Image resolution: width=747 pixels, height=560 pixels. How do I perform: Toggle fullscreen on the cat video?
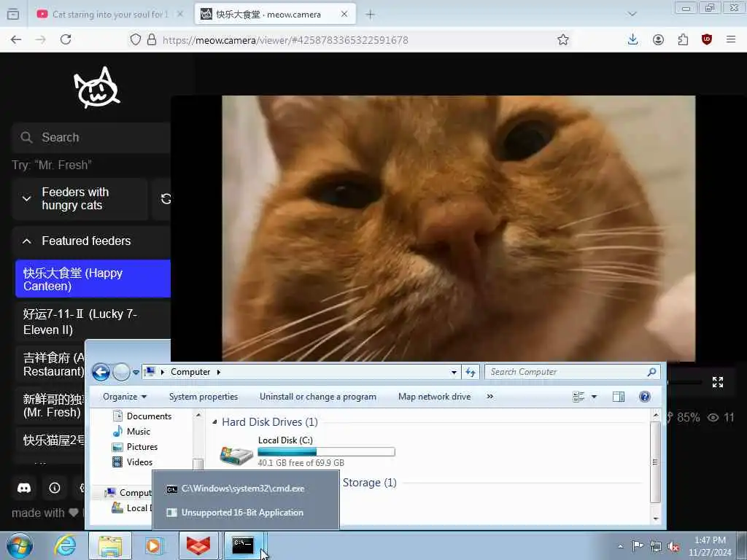(x=718, y=382)
